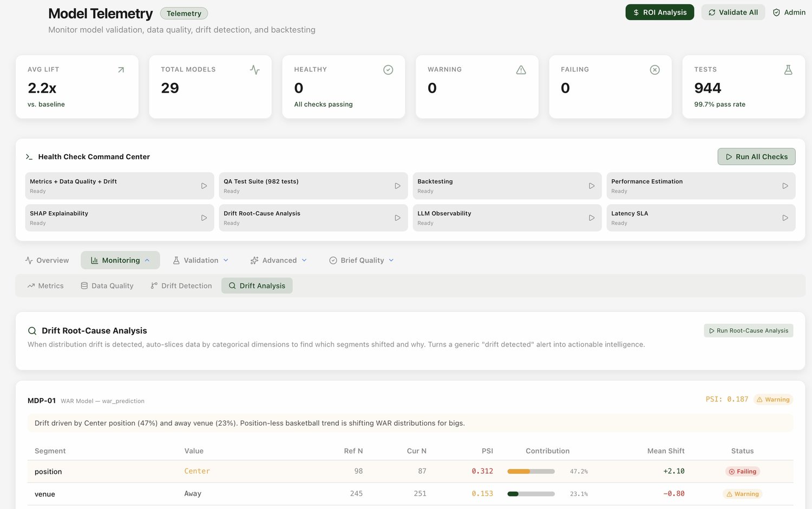Expand the Validation dropdown
The image size is (812, 509).
pos(201,260)
